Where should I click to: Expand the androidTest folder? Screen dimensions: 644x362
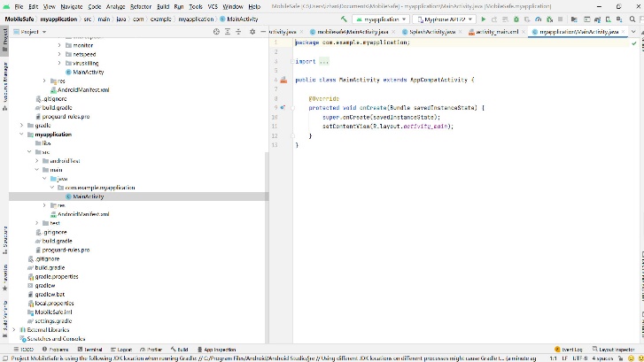(x=37, y=161)
